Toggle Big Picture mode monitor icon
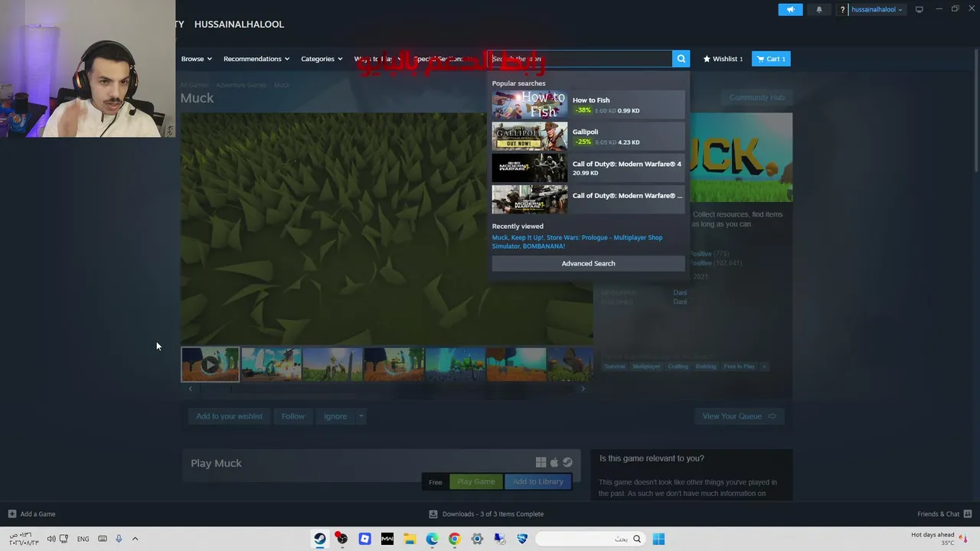The image size is (980, 551). (x=919, y=9)
